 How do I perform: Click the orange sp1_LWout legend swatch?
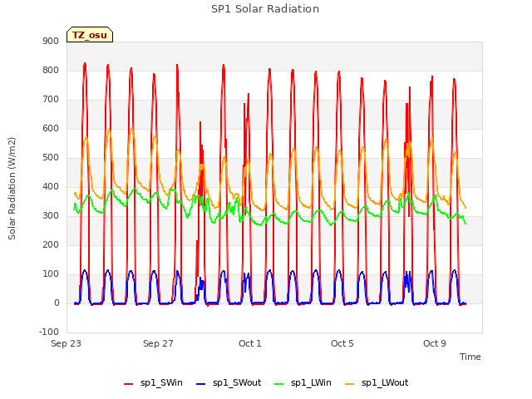pyautogui.click(x=349, y=384)
